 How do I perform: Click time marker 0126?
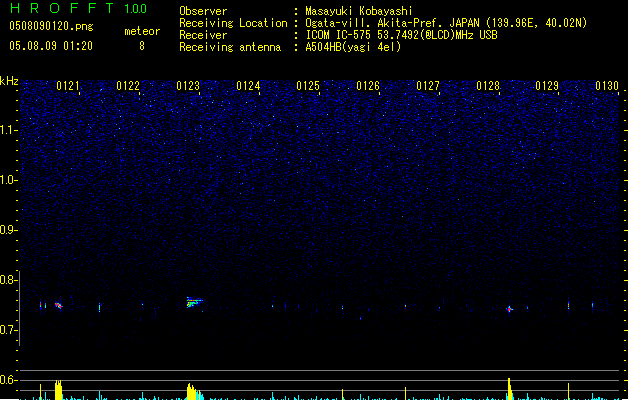tap(368, 86)
